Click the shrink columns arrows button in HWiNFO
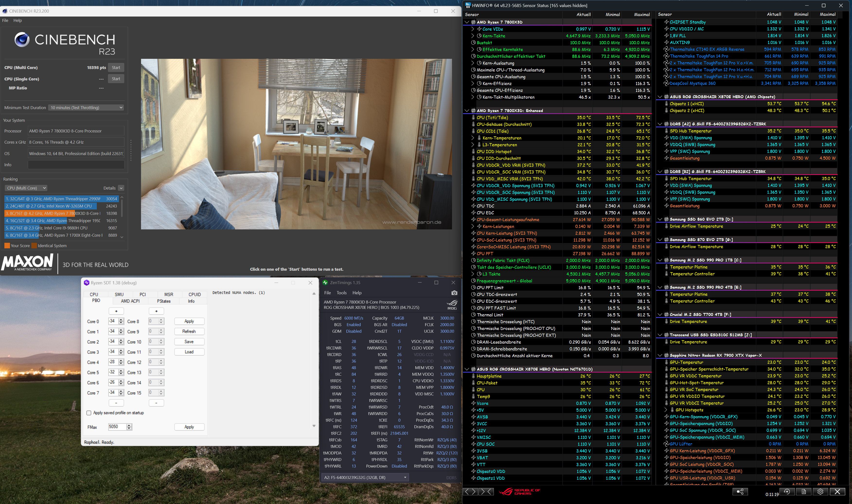The width and height of the screenshot is (852, 504). click(x=486, y=491)
